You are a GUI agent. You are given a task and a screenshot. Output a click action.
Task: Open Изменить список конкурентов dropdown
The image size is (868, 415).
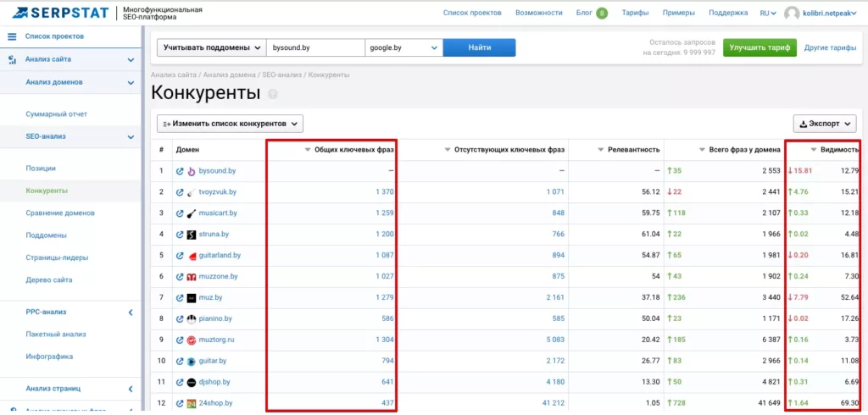tap(230, 124)
